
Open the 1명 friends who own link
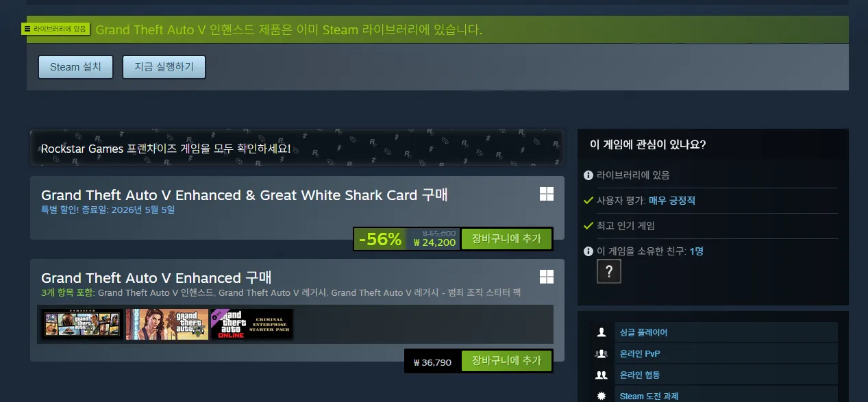tap(696, 251)
